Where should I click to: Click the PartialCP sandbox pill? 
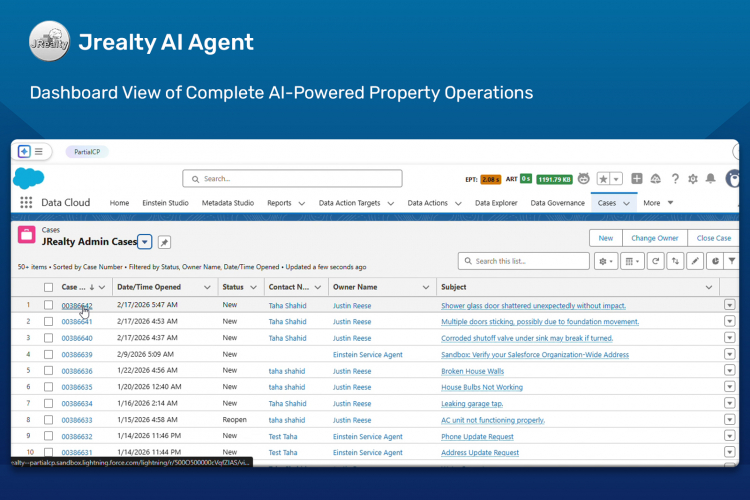click(87, 152)
